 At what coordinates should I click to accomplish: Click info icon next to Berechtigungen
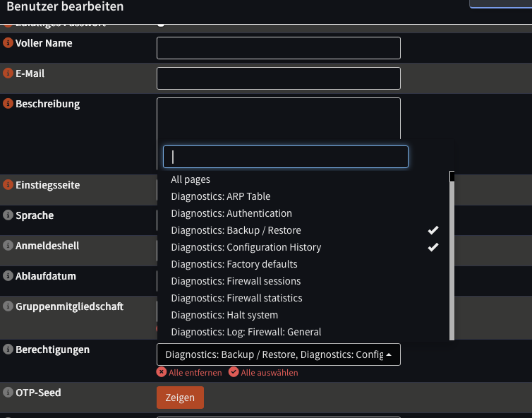coord(8,350)
